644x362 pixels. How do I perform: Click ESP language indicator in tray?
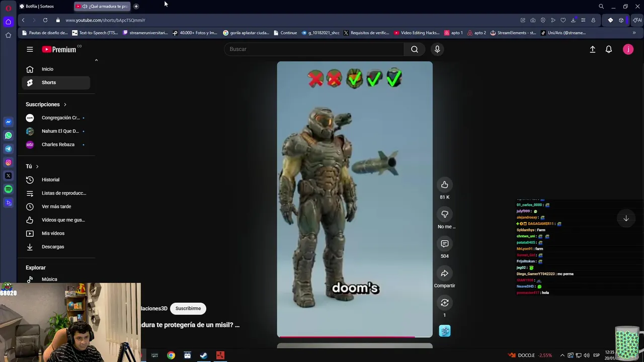tap(596, 355)
